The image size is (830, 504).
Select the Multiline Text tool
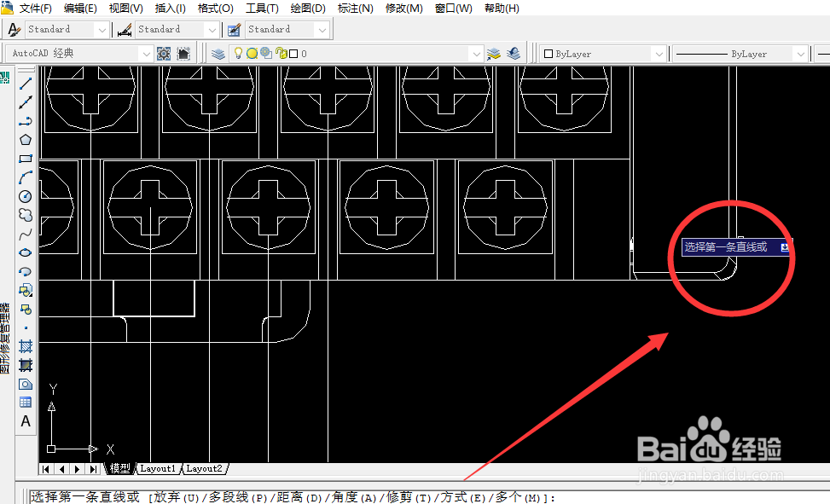(x=26, y=421)
